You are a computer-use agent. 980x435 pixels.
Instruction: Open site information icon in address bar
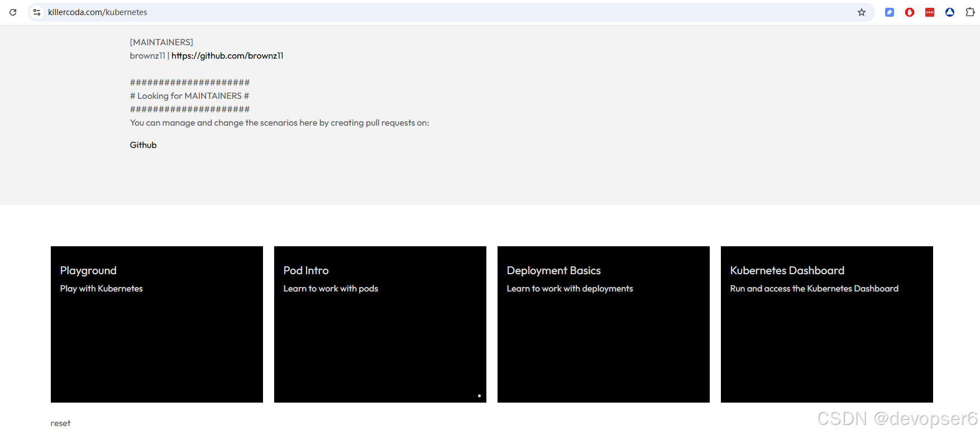[37, 12]
